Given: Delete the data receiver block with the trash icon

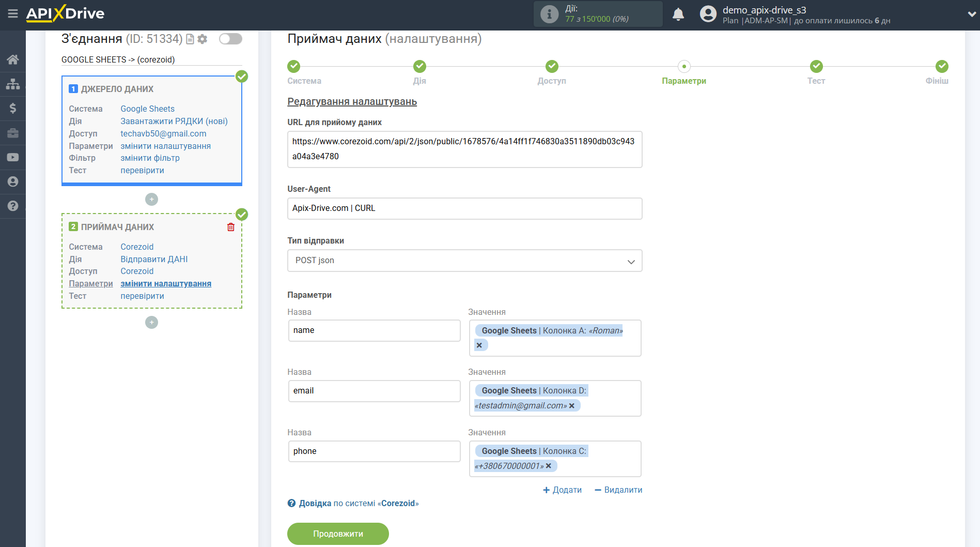Looking at the screenshot, I should [231, 227].
